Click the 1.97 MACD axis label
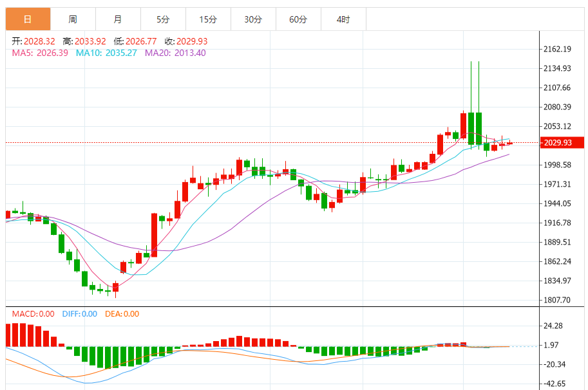 551,345
